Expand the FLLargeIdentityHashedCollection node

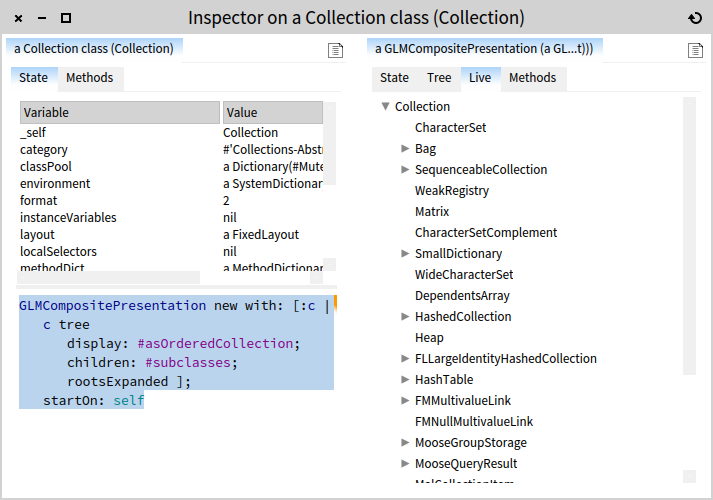(x=405, y=358)
